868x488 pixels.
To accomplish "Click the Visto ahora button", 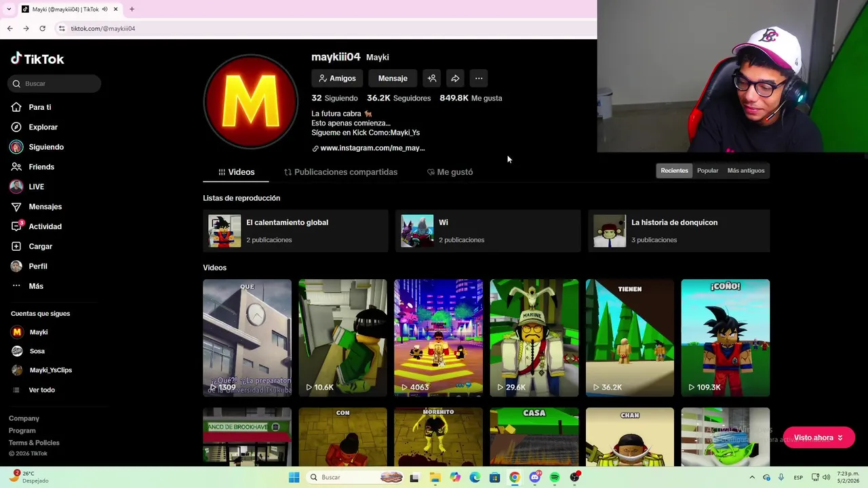I will (818, 438).
